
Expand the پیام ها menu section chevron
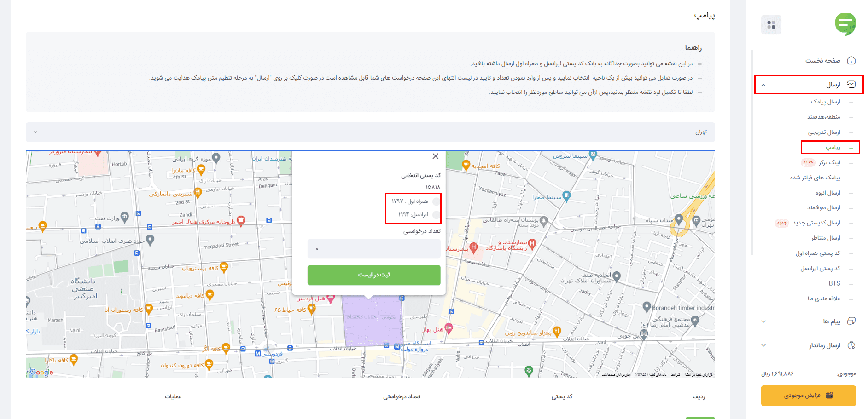[763, 321]
